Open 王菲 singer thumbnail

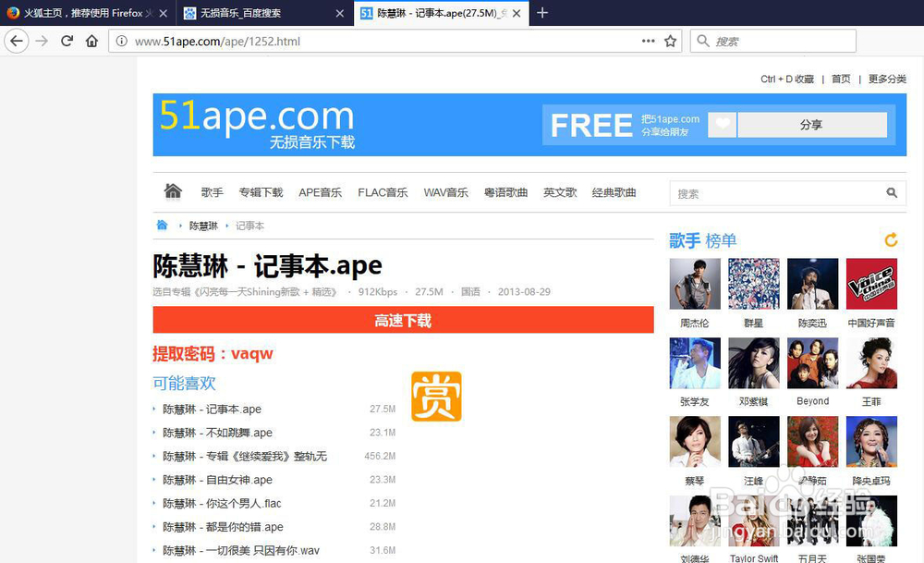[871, 363]
